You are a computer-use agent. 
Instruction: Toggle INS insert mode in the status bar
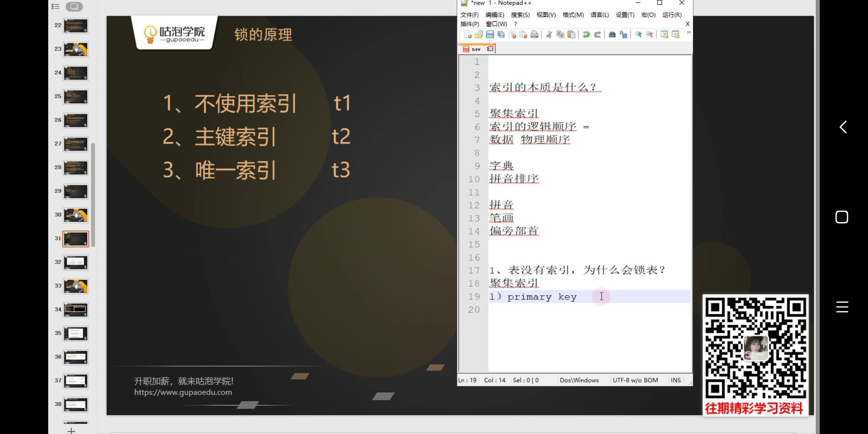point(676,380)
